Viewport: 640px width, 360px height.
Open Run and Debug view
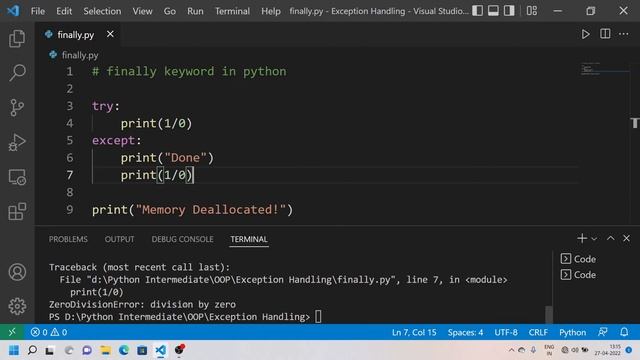coord(17,142)
